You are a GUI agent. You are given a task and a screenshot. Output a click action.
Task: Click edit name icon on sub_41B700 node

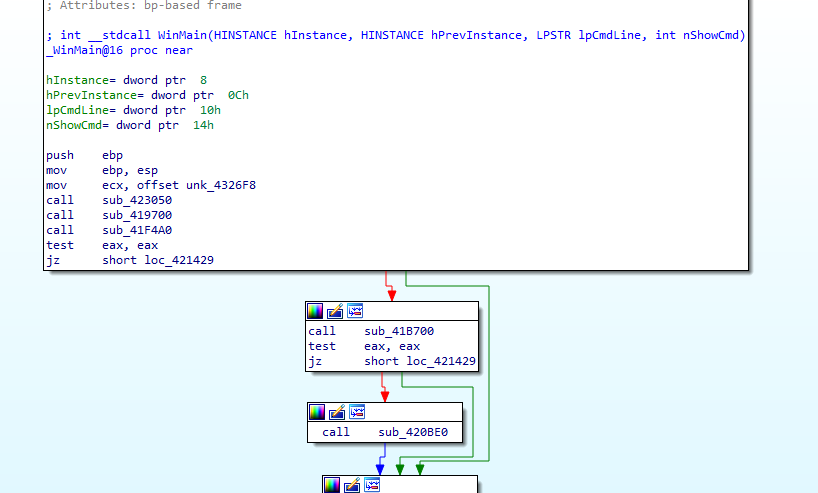pyautogui.click(x=335, y=311)
